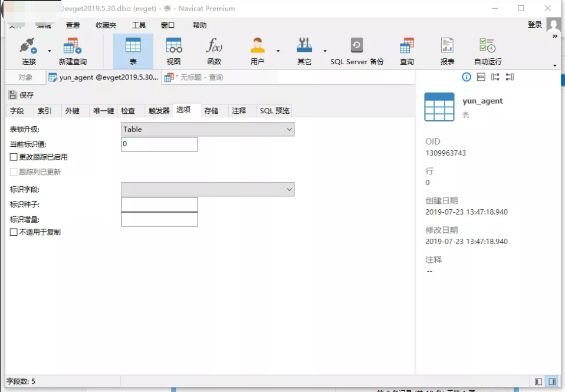
Task: Expand the toolbar overflow chevron
Action: [x=555, y=37]
